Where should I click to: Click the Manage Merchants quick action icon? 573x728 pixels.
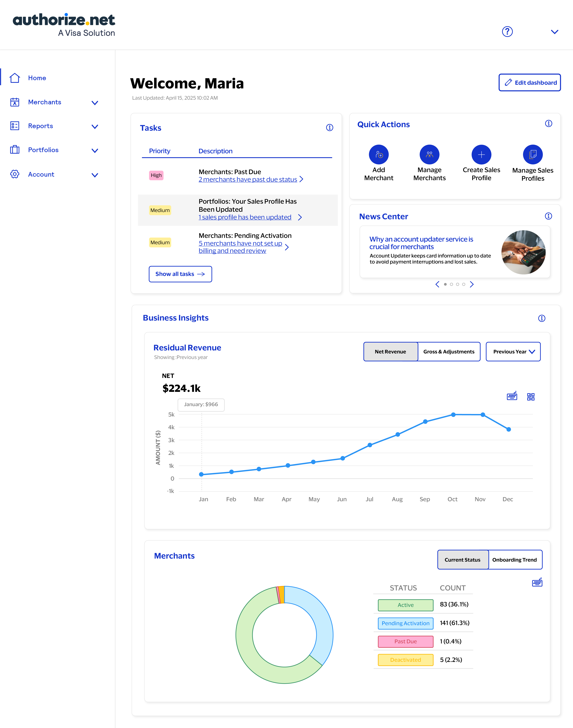point(429,155)
